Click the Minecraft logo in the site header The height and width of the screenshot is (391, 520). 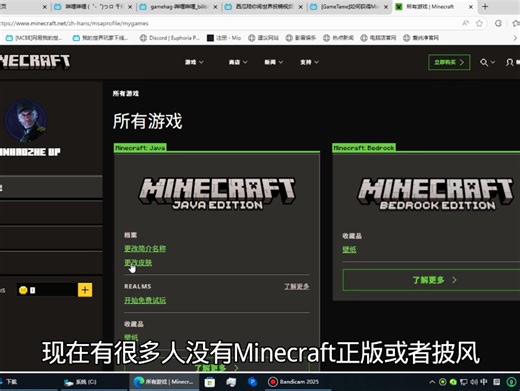coord(35,61)
